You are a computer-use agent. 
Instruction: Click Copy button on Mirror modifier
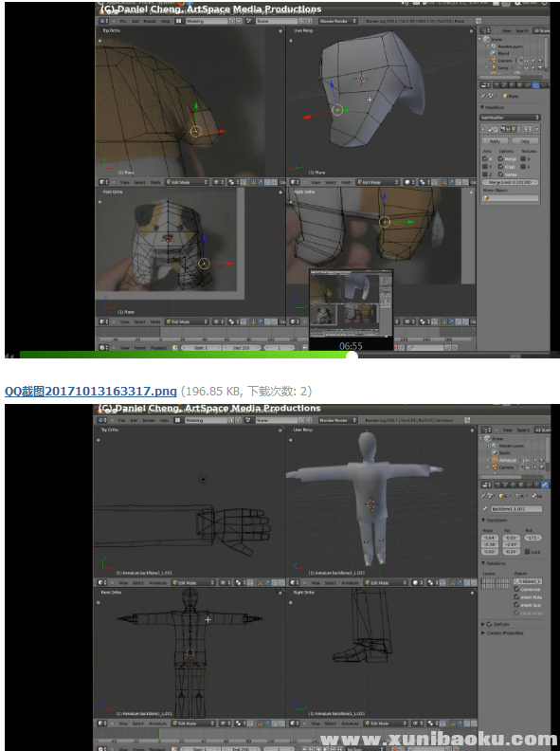(525, 141)
